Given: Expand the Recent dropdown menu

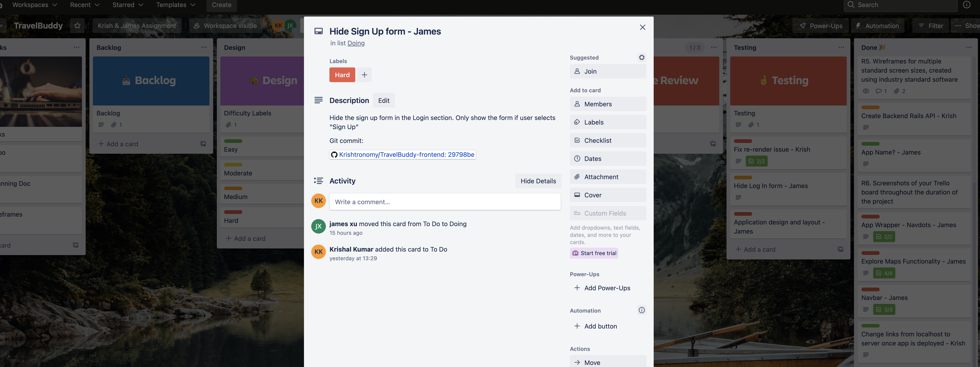Looking at the screenshot, I should click(84, 5).
